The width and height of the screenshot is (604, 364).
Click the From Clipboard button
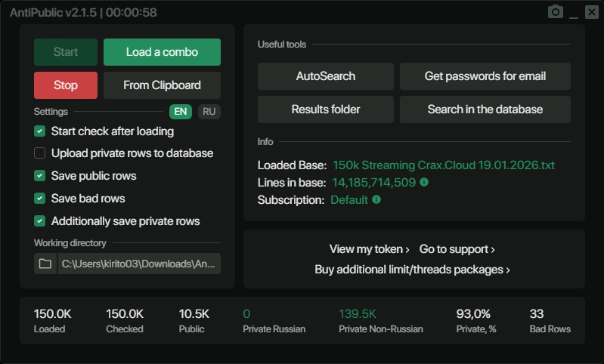[x=162, y=85]
